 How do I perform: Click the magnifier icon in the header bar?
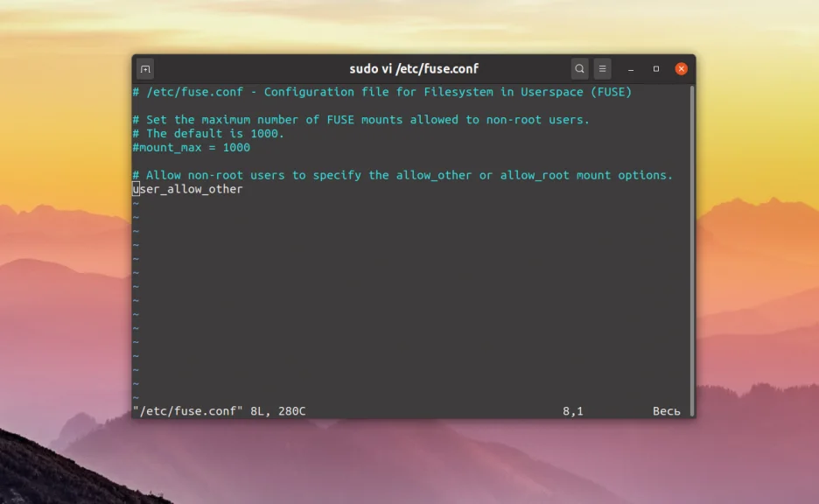[x=578, y=68]
